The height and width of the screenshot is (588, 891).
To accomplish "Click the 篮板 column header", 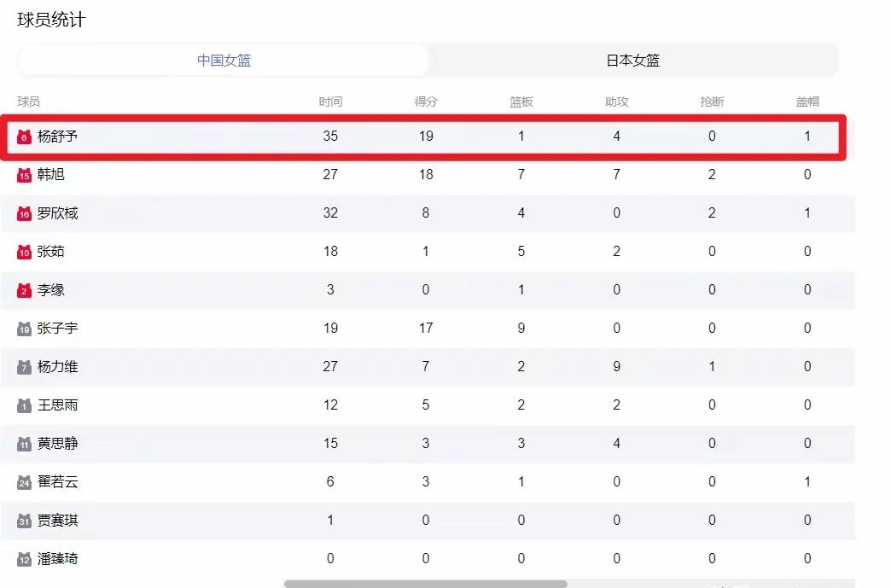I will pos(521,102).
